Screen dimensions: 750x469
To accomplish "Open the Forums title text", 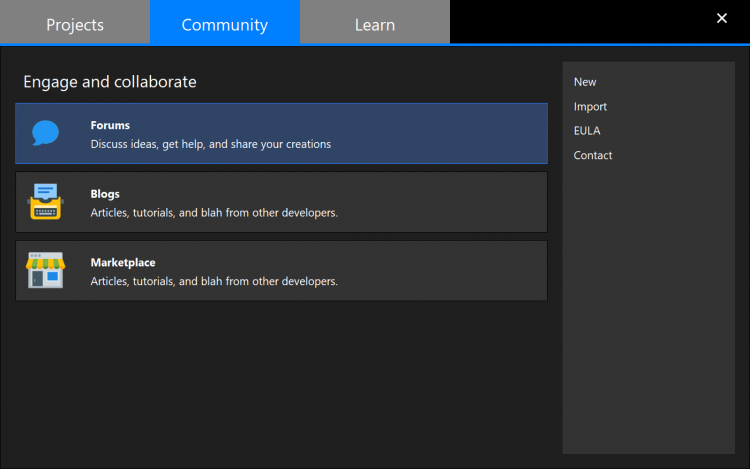I will point(110,126).
